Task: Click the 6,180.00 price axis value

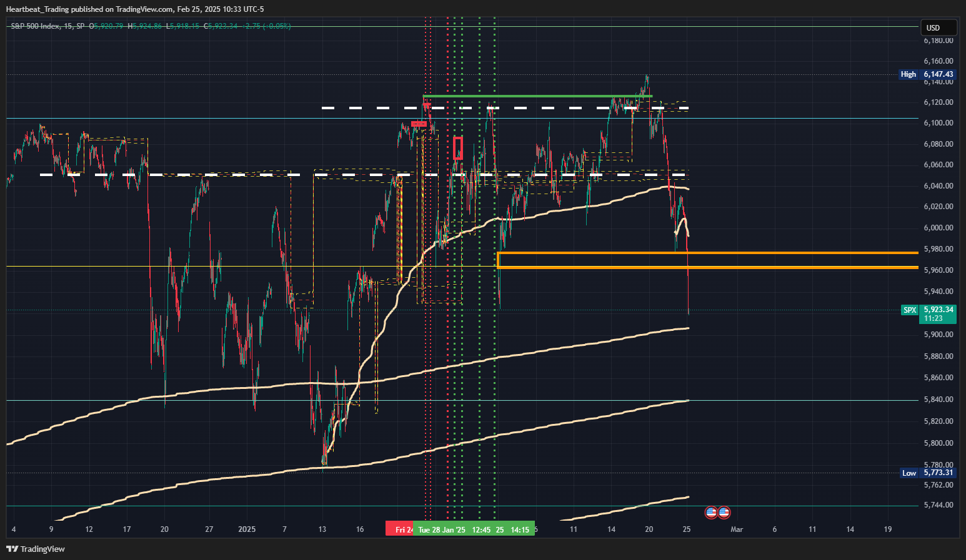Action: [939, 41]
